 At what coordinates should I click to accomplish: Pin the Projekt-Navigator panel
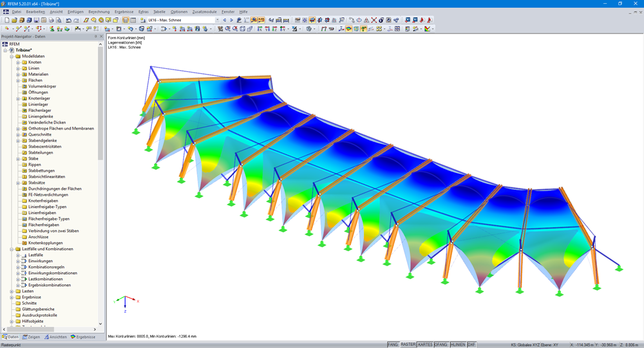coord(96,37)
